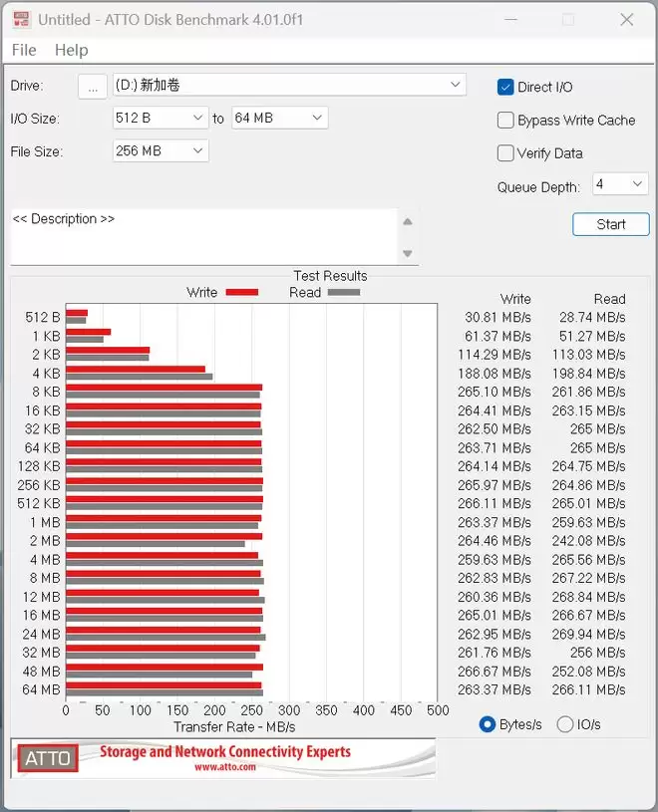The image size is (658, 812).
Task: Open the Help menu
Action: click(71, 50)
